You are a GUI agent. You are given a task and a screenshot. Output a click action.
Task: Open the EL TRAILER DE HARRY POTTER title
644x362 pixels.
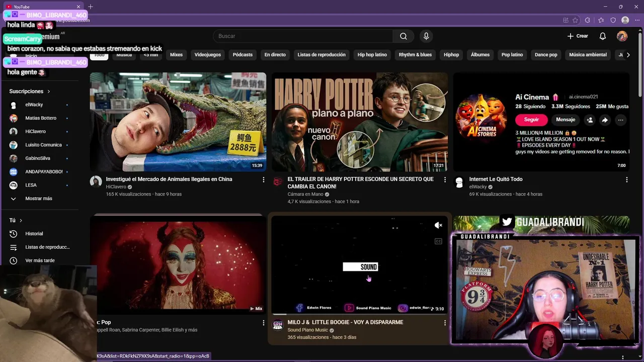tap(360, 183)
